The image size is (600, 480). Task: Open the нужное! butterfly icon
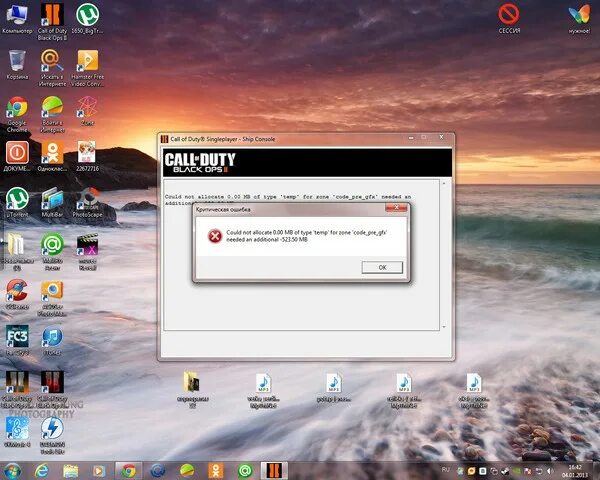579,18
